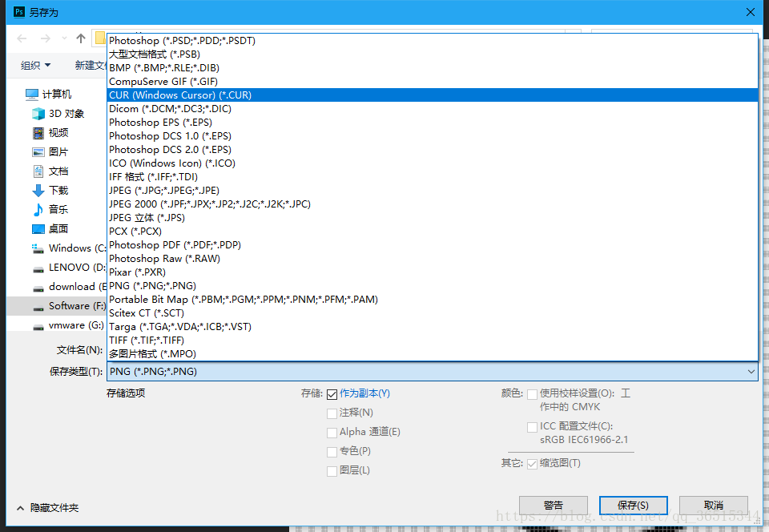Toggle the 图层 layers checkbox

tap(332, 471)
